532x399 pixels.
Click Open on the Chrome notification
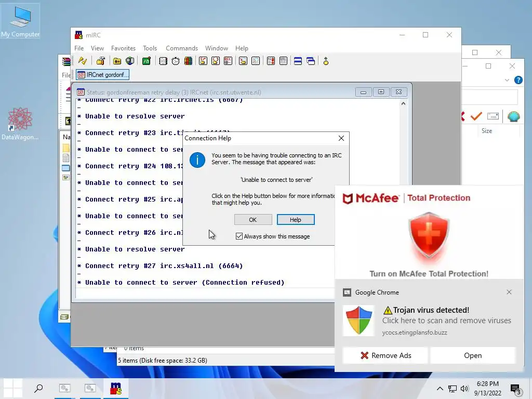(x=473, y=355)
